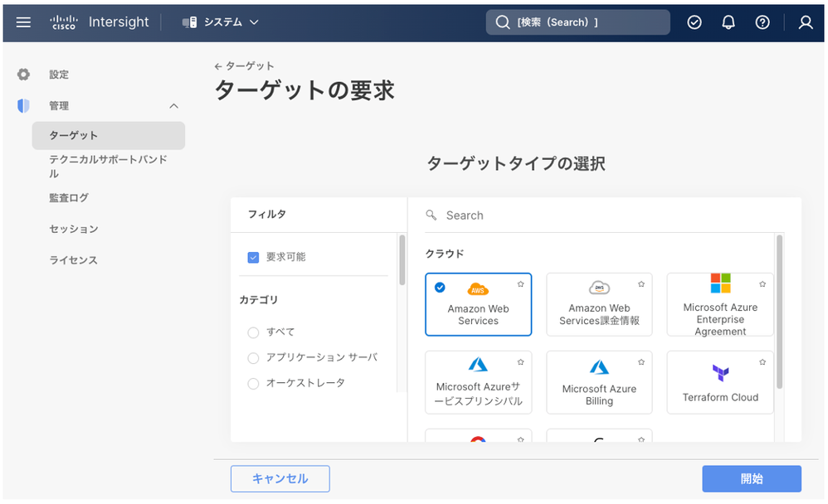Star the Terraform Cloud card
Screen dimensions: 828x504
point(762,362)
